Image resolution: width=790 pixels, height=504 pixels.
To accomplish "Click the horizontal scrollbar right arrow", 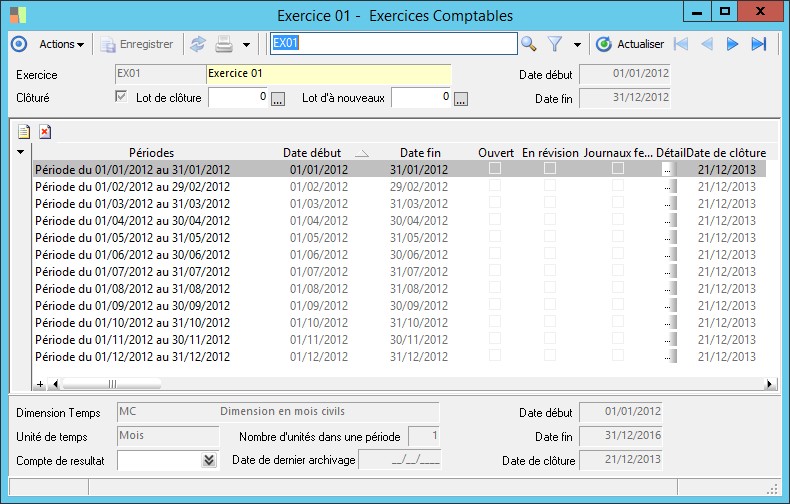I will pyautogui.click(x=769, y=384).
